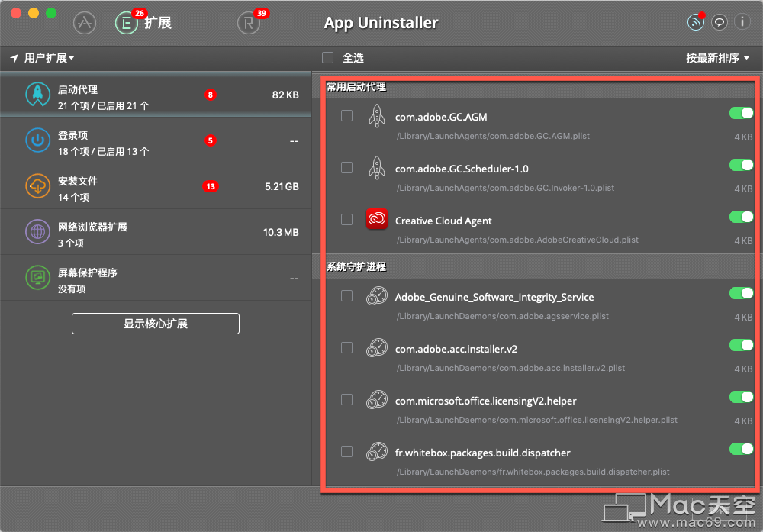Check the com.adobe.GC.AGM checkbox

(346, 115)
